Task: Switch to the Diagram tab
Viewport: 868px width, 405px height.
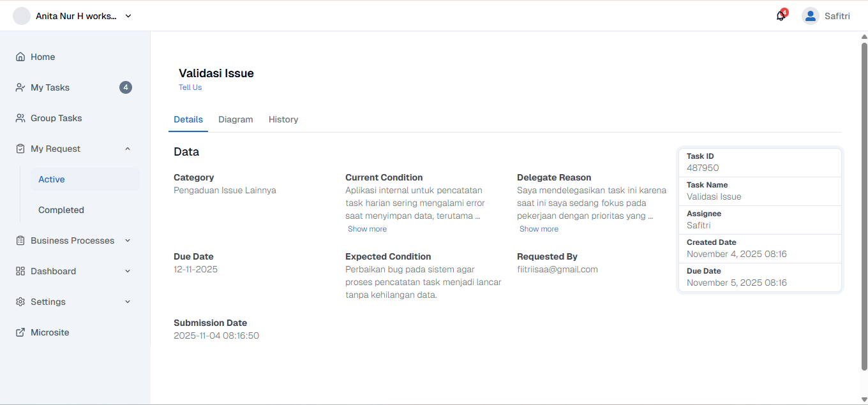Action: pos(236,119)
